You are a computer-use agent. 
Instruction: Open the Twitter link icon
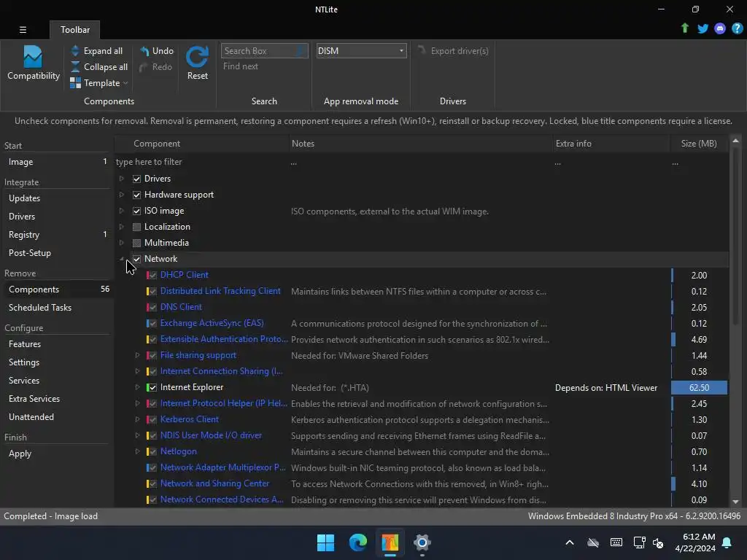(x=703, y=28)
